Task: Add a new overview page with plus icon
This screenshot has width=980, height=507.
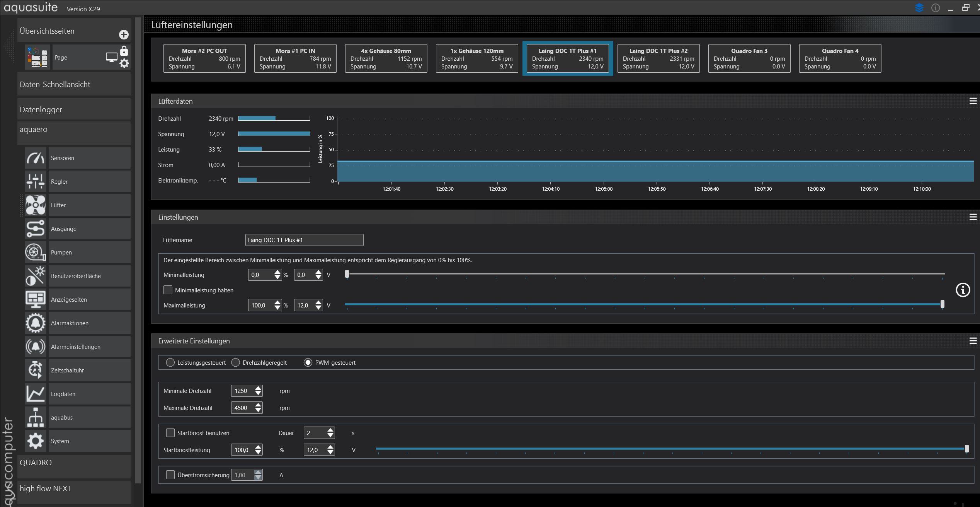Action: (124, 35)
